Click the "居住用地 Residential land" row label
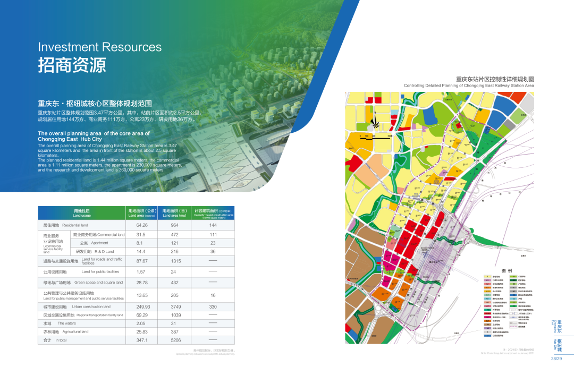The height and width of the screenshot is (392, 574). [65, 225]
